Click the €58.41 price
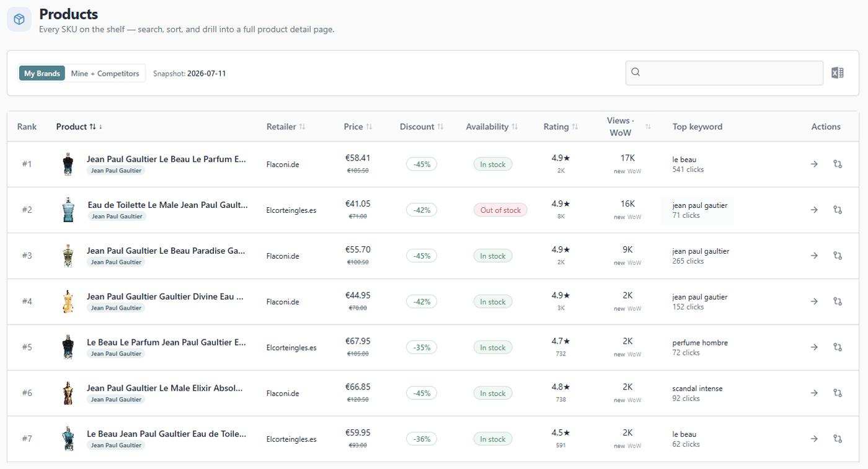The image size is (868, 469). click(x=357, y=158)
